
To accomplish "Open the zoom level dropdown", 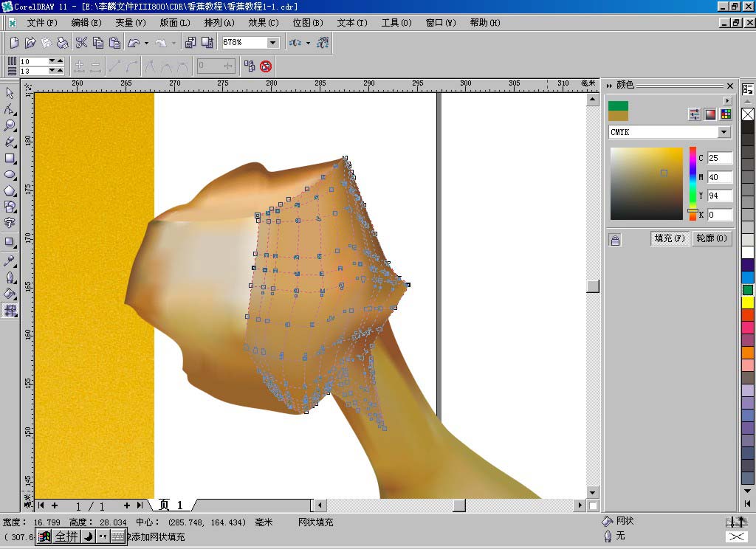I will click(x=273, y=43).
